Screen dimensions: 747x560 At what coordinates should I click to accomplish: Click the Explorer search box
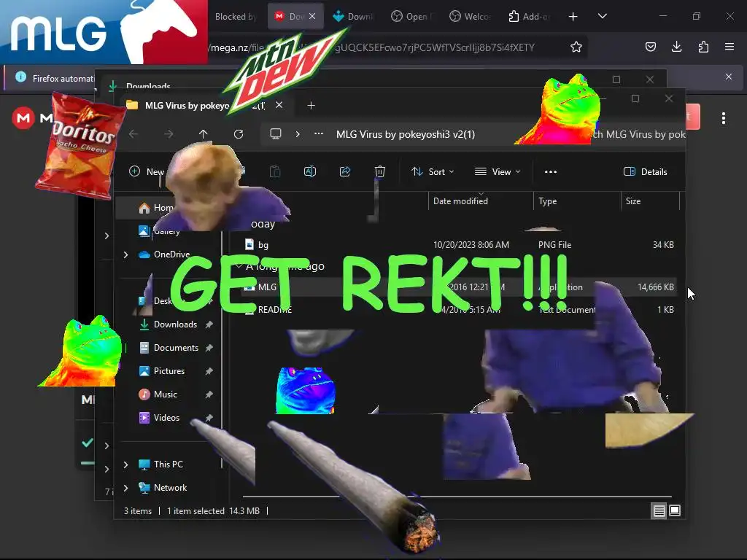click(x=638, y=134)
